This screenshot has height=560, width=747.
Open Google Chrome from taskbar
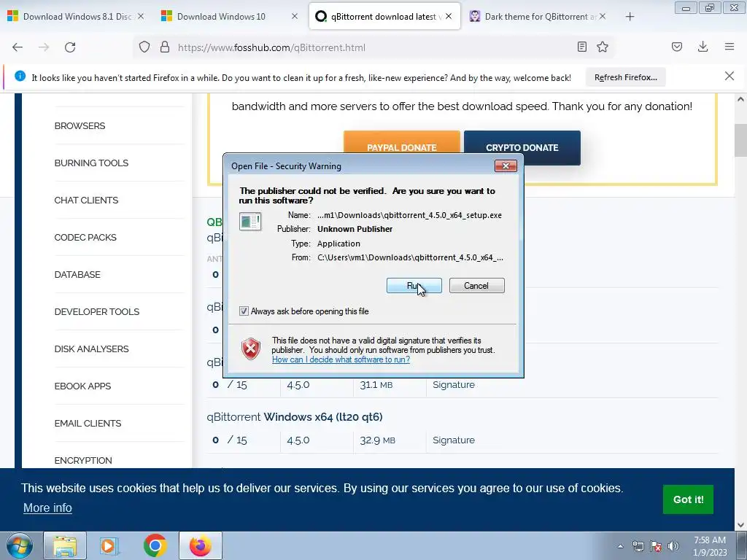[155, 545]
